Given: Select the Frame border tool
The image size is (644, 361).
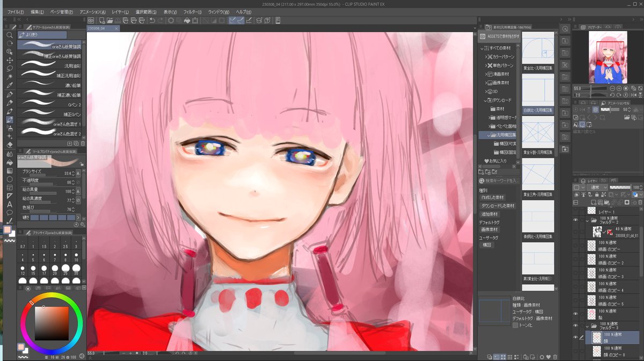Looking at the screenshot, I should (x=10, y=187).
